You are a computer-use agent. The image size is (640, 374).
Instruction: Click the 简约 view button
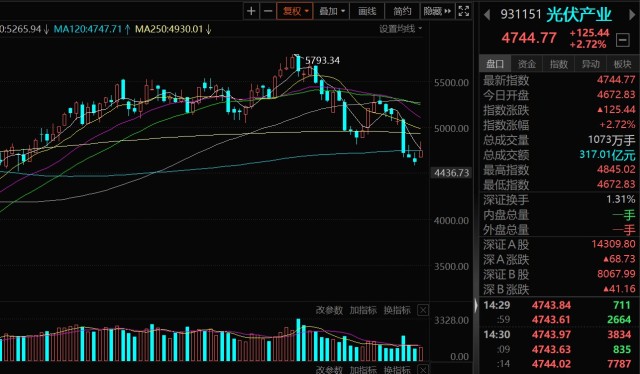[x=402, y=11]
